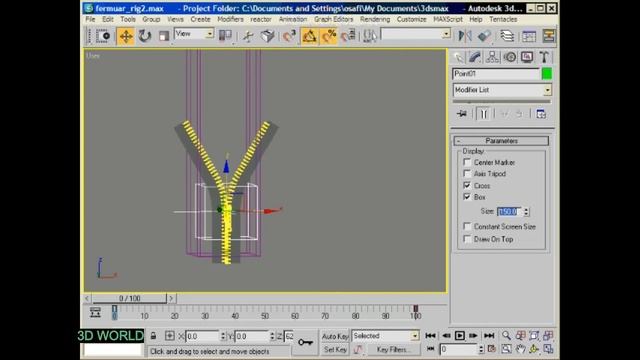The height and width of the screenshot is (360, 640).
Task: Open the View reference coordinate dropdown
Action: point(194,34)
